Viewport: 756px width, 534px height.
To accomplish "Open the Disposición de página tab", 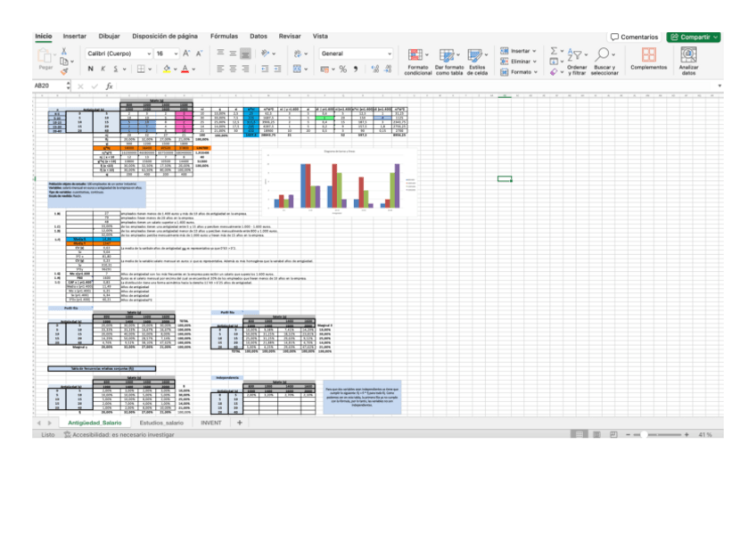I will pos(165,37).
